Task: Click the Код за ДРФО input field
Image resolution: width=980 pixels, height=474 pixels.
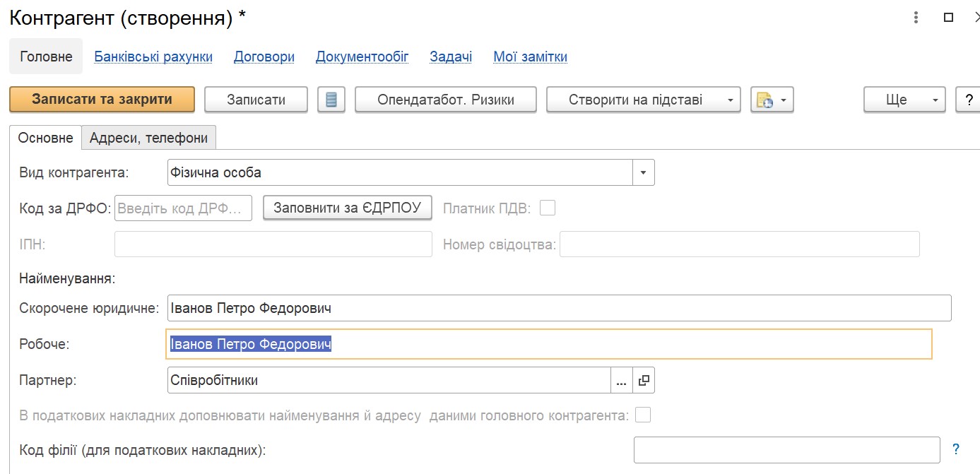Action: pyautogui.click(x=183, y=208)
